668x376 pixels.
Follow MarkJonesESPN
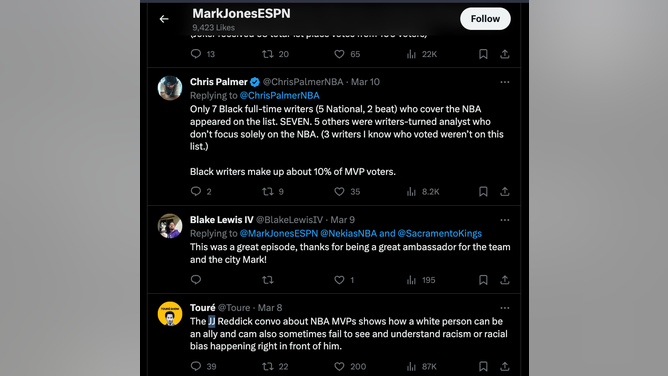(485, 19)
